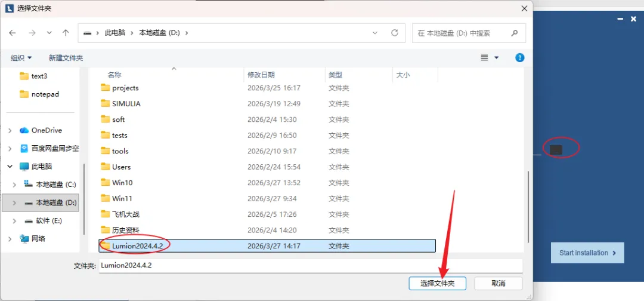Expand the 百度网盘 tree node
This screenshot has width=644, height=301.
click(10, 149)
